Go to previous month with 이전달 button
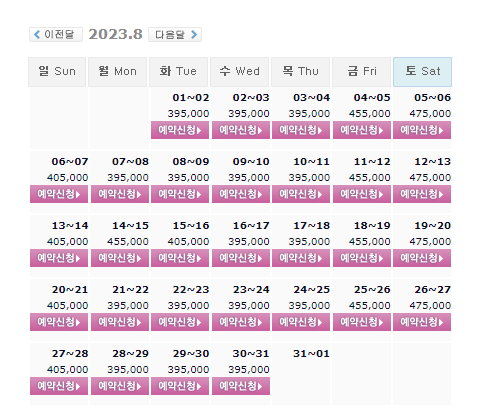The image size is (482, 419). coord(56,34)
